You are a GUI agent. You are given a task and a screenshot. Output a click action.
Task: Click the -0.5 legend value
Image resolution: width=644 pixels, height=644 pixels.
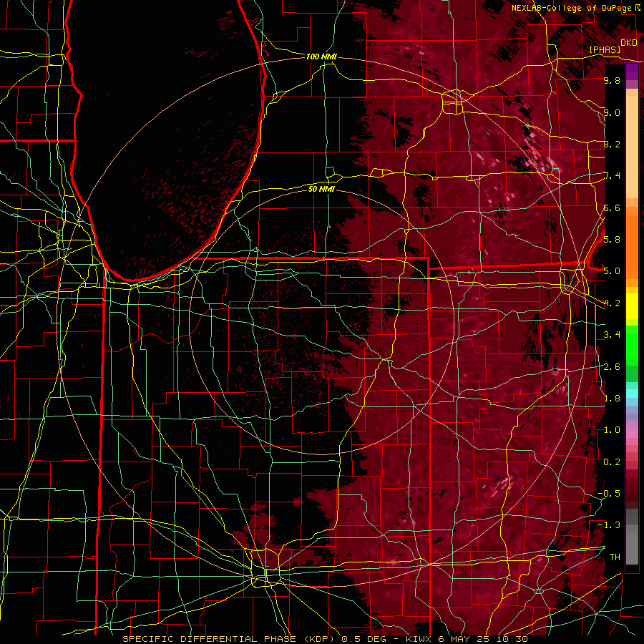[x=610, y=493]
